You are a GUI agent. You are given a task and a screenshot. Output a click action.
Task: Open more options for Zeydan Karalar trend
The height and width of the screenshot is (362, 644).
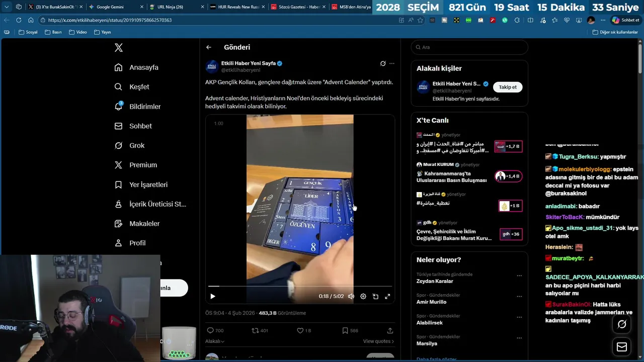(519, 276)
